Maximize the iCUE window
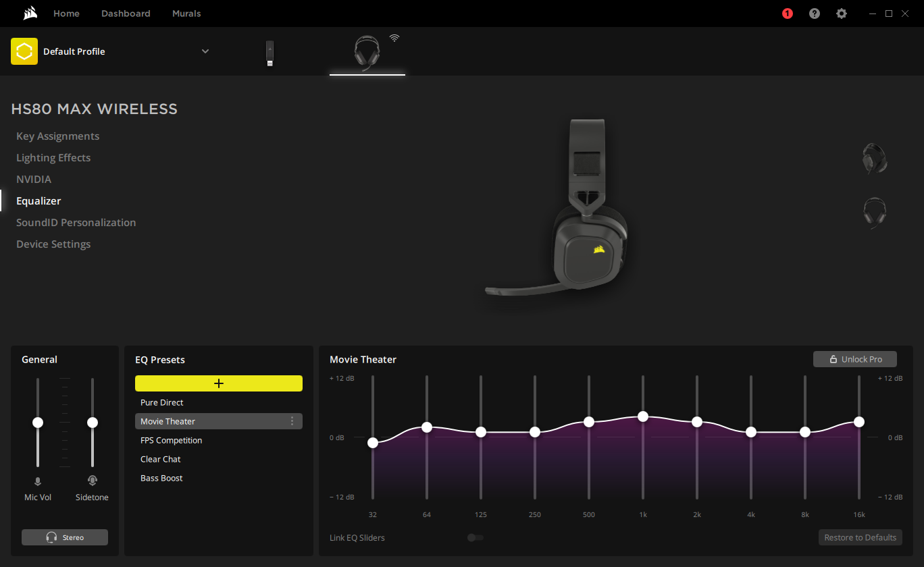The width and height of the screenshot is (924, 567). click(889, 13)
